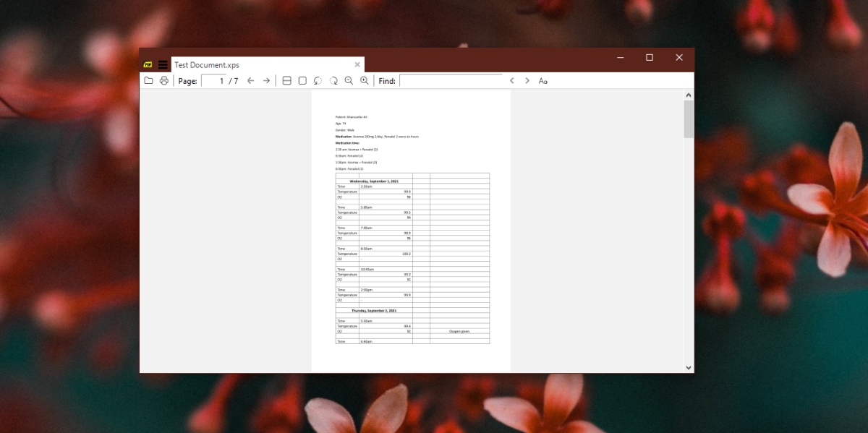
Task: Find previous match with chevron left
Action: pos(511,80)
